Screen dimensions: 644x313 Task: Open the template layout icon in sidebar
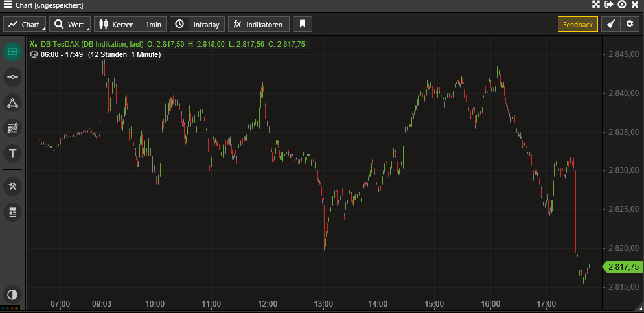[12, 212]
